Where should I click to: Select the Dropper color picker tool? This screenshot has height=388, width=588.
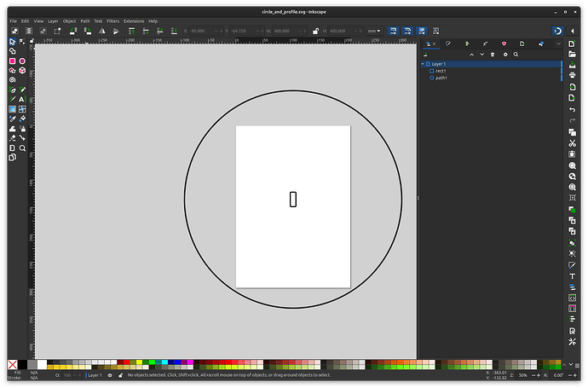(13, 119)
